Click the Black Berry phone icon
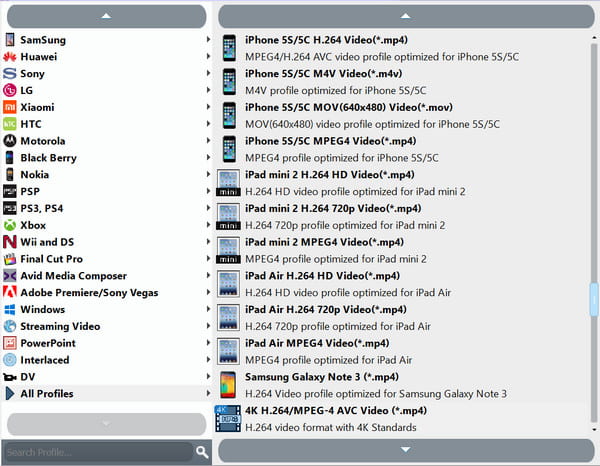The width and height of the screenshot is (600, 466). point(10,158)
